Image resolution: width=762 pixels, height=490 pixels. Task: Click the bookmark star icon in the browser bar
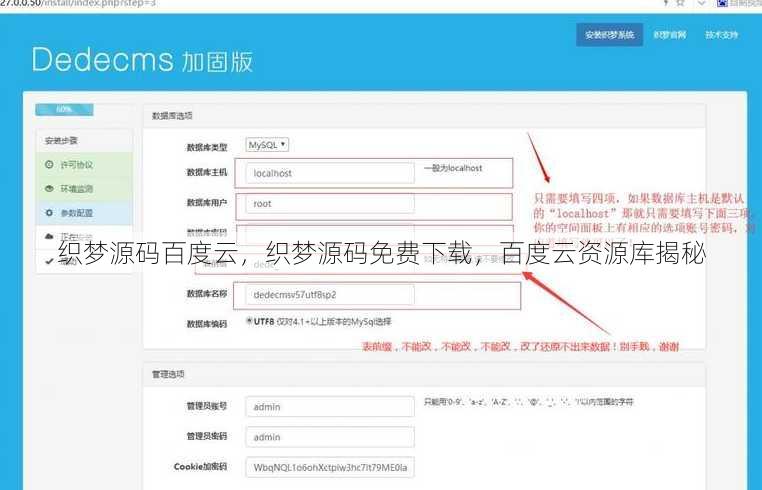(680, 3)
